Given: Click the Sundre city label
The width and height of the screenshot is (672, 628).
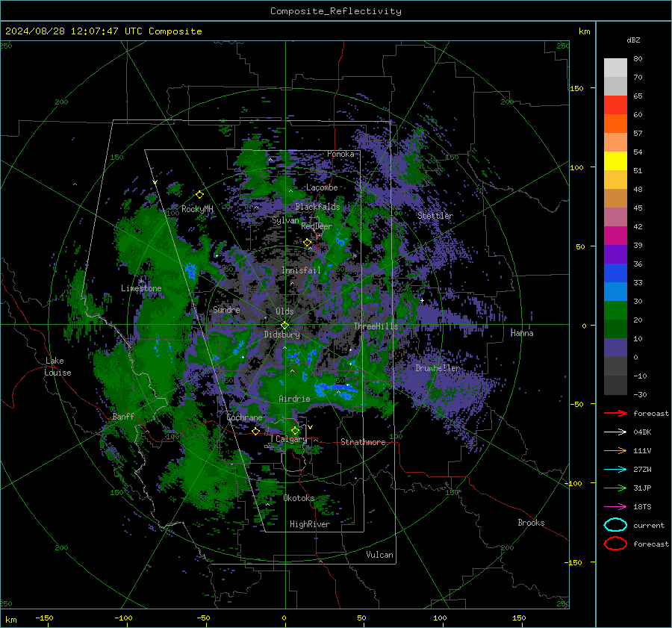Looking at the screenshot, I should [226, 309].
